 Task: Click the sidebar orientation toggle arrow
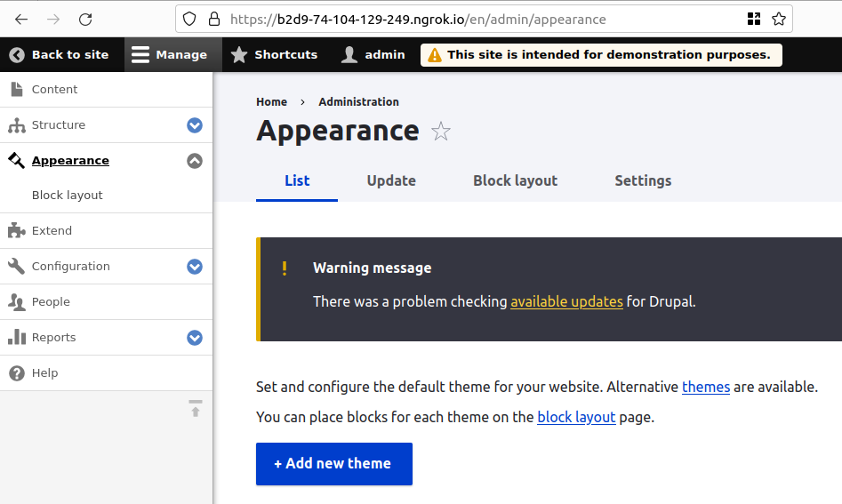pyautogui.click(x=196, y=409)
